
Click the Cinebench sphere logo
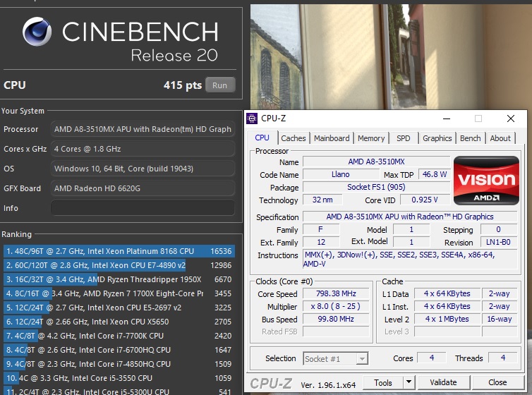(37, 32)
